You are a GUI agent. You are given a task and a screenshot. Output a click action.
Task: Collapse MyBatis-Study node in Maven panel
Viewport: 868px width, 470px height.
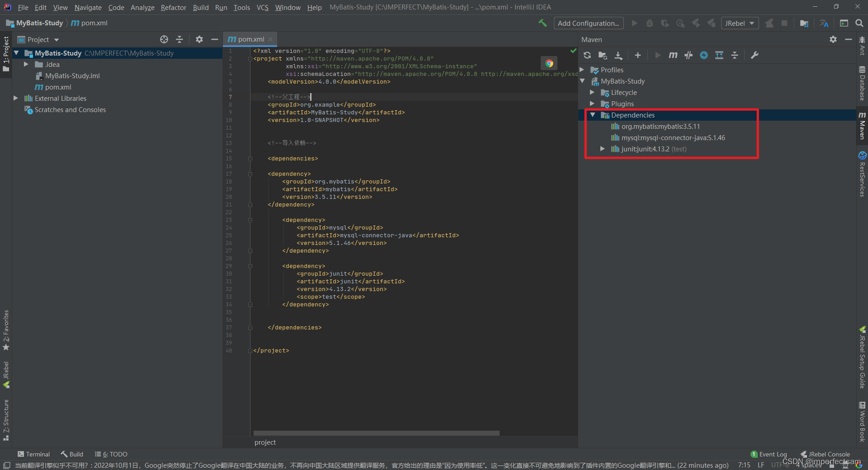pyautogui.click(x=582, y=81)
